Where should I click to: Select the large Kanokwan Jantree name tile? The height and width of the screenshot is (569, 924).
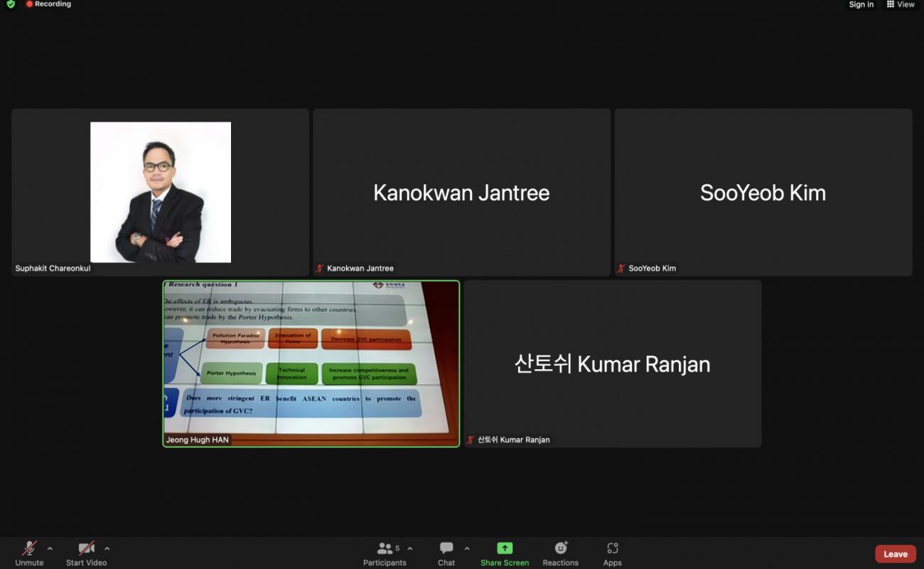[x=461, y=193]
